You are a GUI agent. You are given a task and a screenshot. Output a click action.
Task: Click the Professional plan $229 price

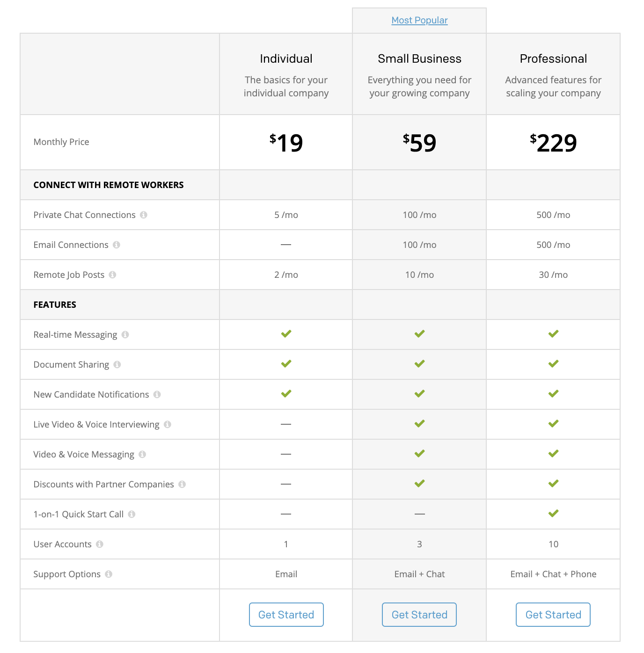click(x=553, y=143)
